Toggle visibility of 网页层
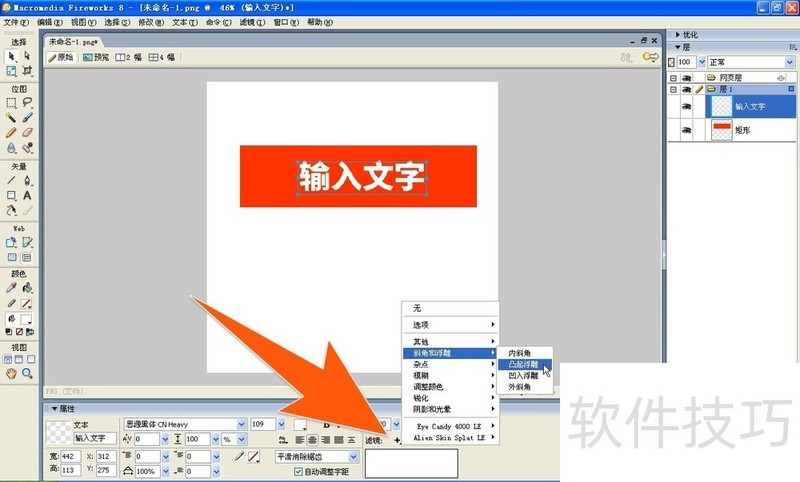The height and width of the screenshot is (482, 800). (x=686, y=78)
